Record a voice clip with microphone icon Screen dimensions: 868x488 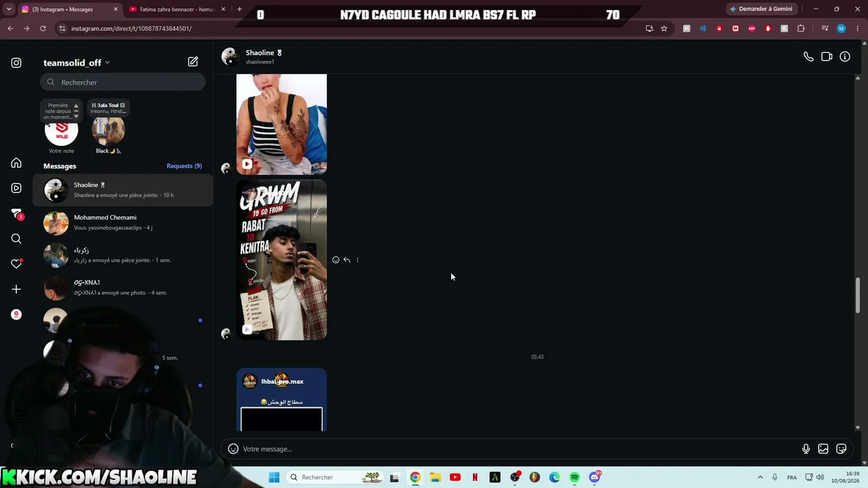[806, 449]
